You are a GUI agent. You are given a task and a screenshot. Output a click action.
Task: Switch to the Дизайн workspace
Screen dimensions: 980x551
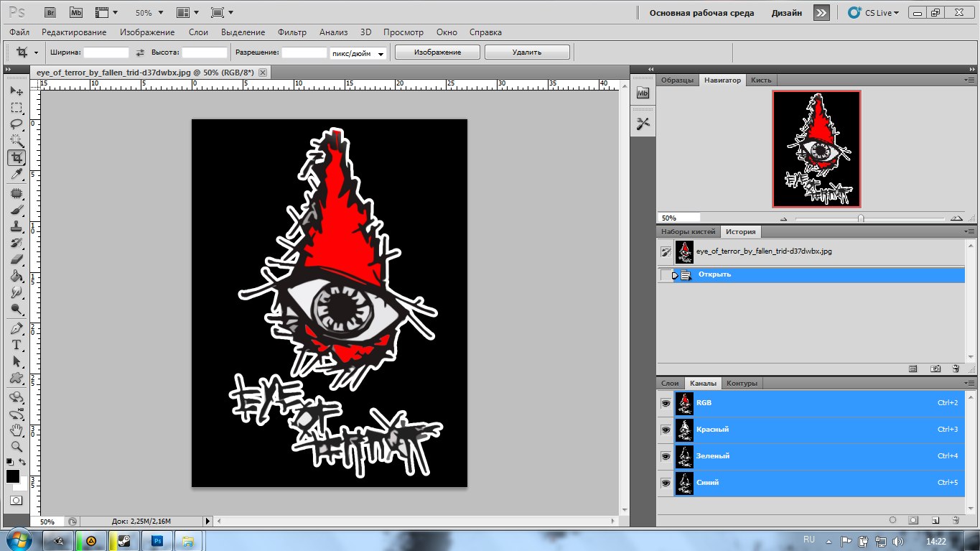click(787, 13)
